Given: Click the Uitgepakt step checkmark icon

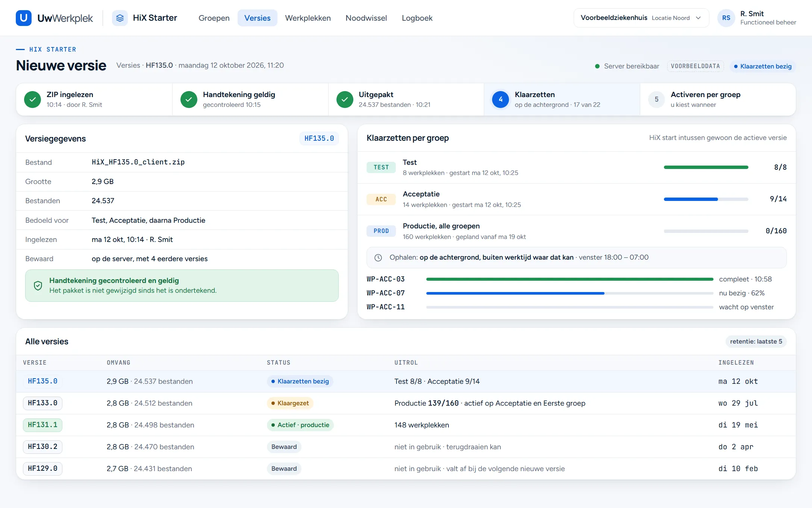Looking at the screenshot, I should click(x=345, y=99).
